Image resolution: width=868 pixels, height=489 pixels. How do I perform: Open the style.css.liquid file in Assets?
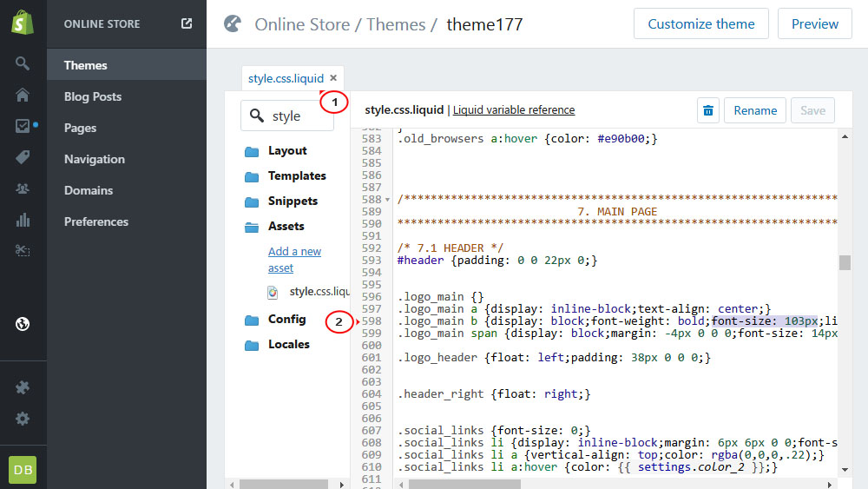(x=319, y=291)
